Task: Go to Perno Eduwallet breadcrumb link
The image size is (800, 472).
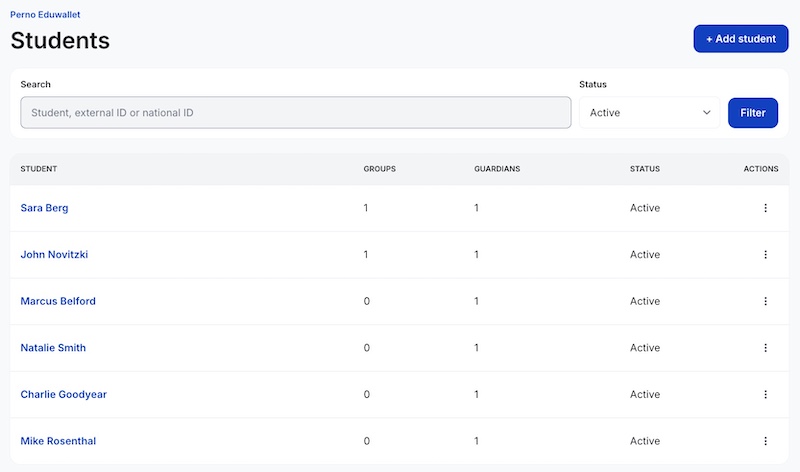Action: click(x=45, y=14)
